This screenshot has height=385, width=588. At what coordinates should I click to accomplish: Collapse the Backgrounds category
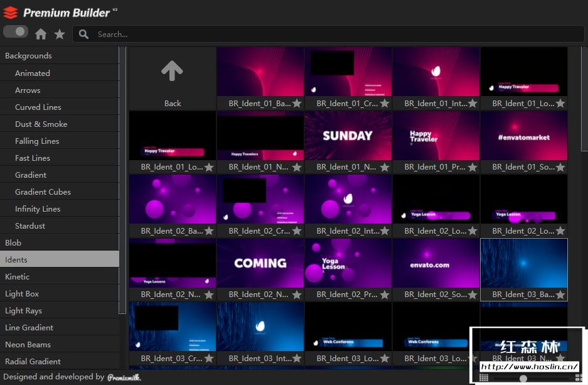coord(28,56)
